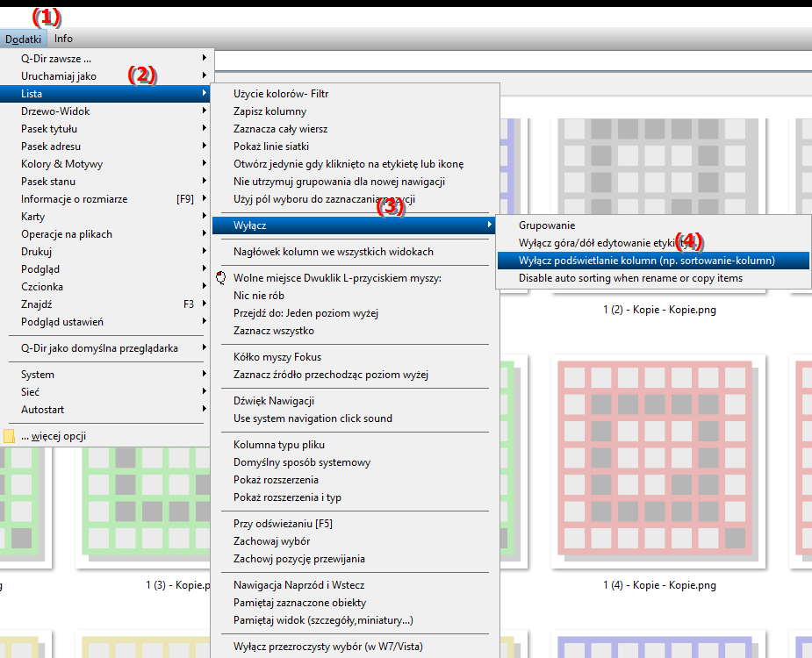This screenshot has width=812, height=658.
Task: Expand the 'Q-Dir zawsze ...' submenu
Action: (104, 59)
